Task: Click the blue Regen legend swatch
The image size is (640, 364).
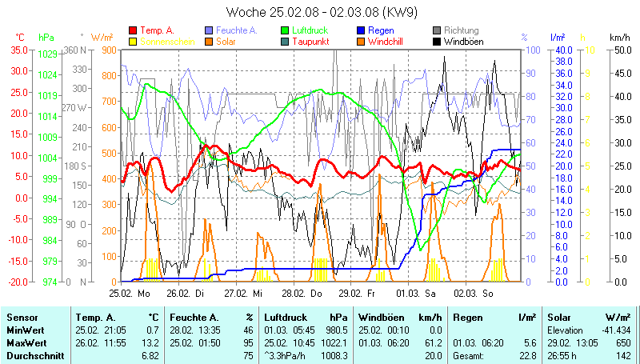Action: point(361,30)
